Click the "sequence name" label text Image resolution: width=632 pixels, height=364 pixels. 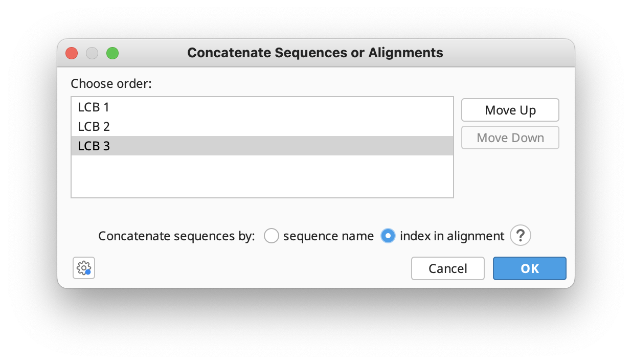328,236
